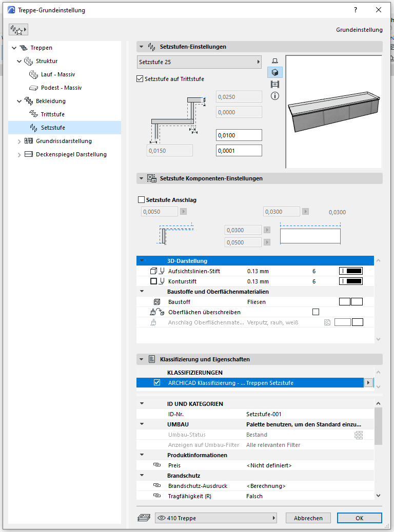This screenshot has width=394, height=532.
Task: Click the Umbau-Status icon on right
Action: [x=358, y=435]
